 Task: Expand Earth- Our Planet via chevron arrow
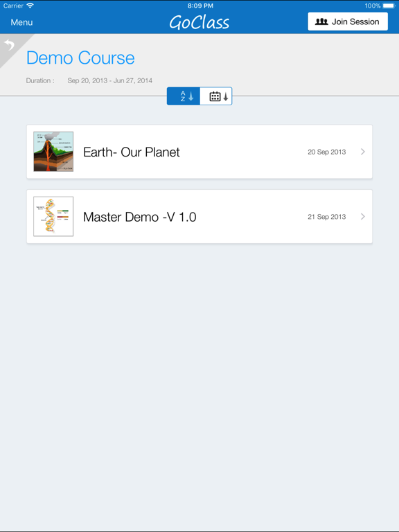point(363,152)
